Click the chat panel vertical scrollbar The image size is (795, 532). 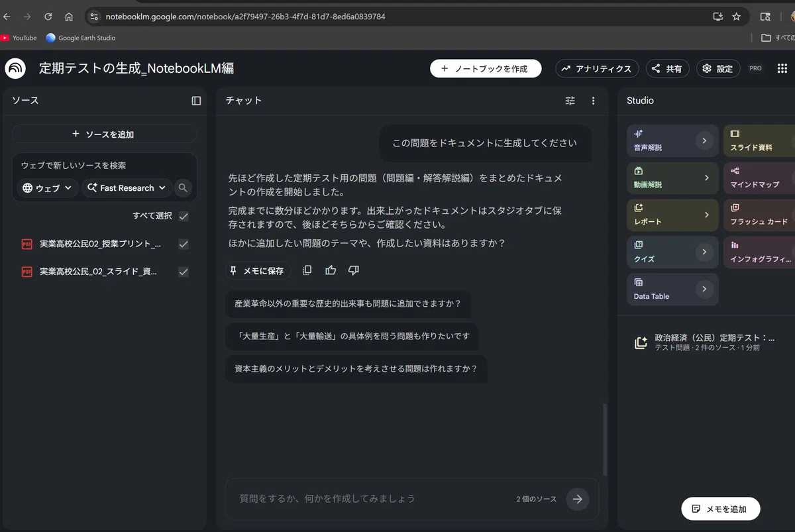(x=604, y=440)
